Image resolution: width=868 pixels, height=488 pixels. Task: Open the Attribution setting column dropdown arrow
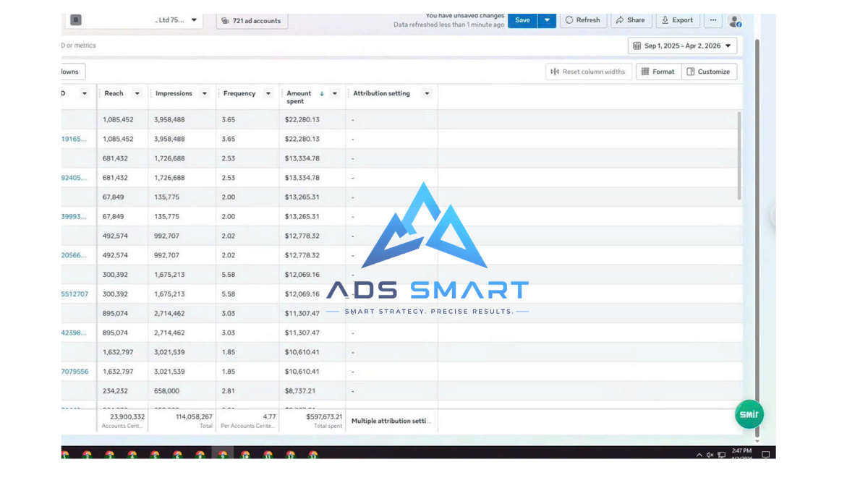(427, 93)
